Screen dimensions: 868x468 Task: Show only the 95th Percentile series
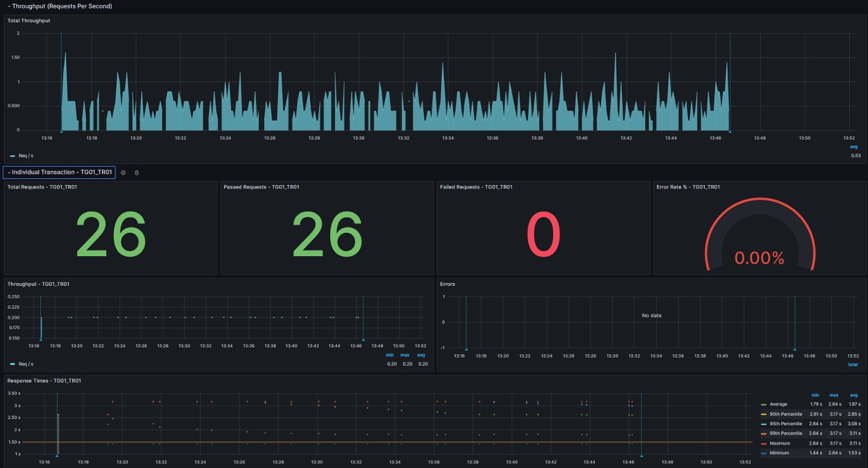tap(785, 424)
